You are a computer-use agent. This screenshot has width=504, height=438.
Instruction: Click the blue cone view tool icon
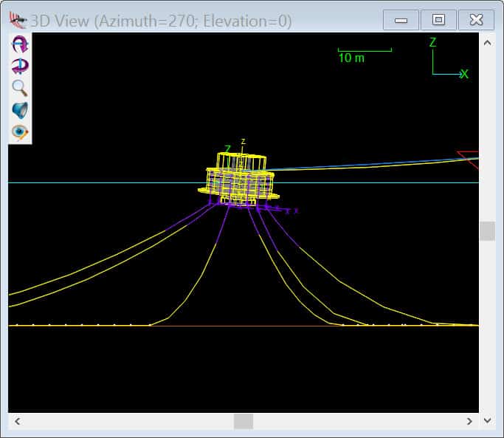20,110
